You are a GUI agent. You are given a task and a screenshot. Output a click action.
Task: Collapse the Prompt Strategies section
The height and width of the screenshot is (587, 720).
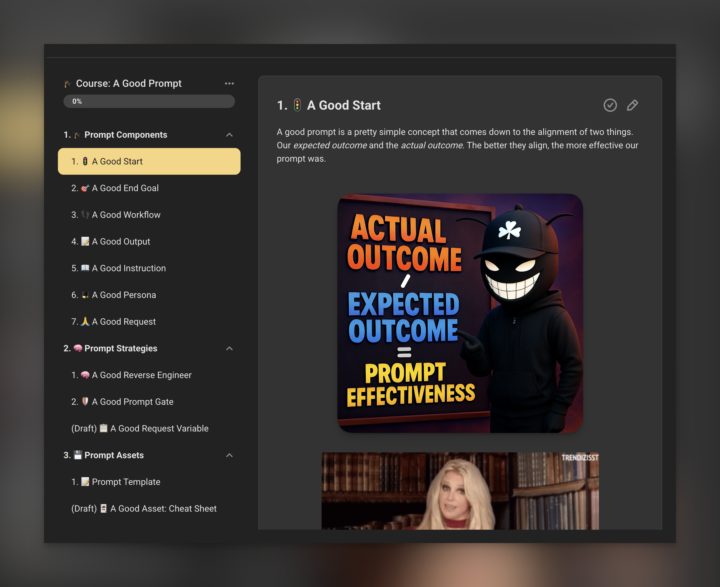229,349
